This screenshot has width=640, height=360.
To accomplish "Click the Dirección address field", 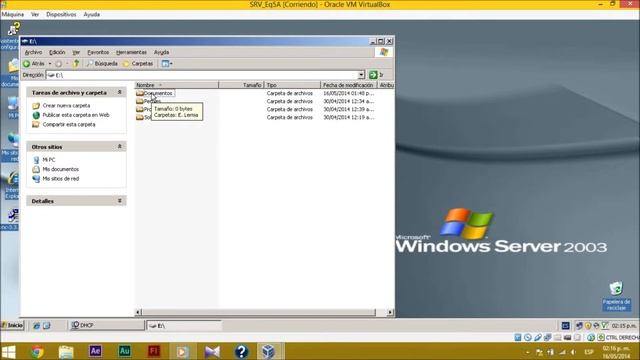I will [x=202, y=75].
